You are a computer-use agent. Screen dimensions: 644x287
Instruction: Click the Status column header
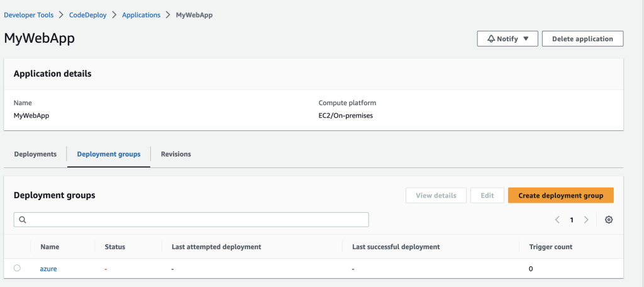115,247
